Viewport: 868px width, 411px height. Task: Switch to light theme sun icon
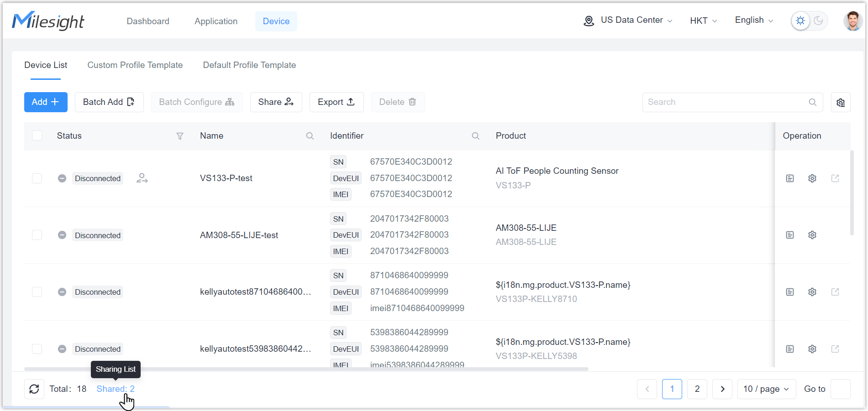(x=800, y=21)
